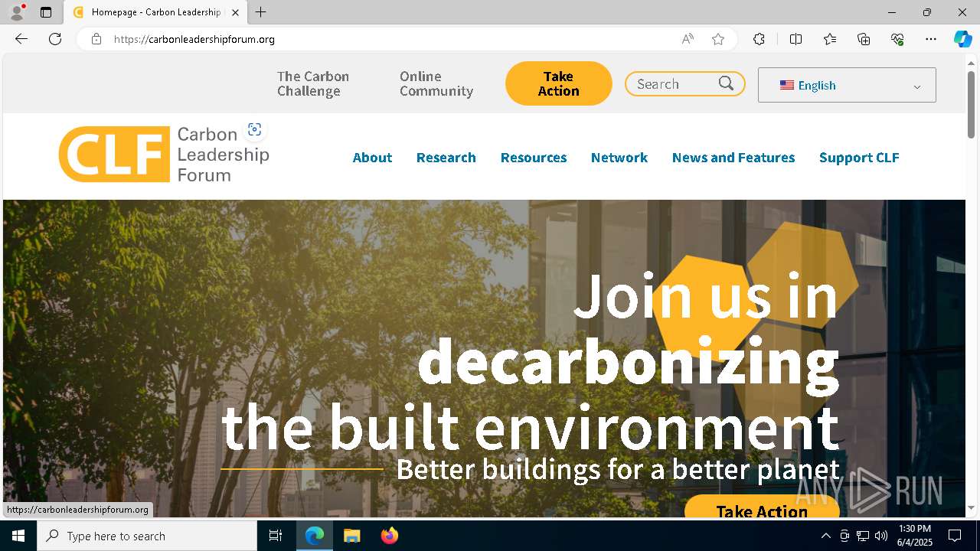Open the Research menu

[446, 158]
